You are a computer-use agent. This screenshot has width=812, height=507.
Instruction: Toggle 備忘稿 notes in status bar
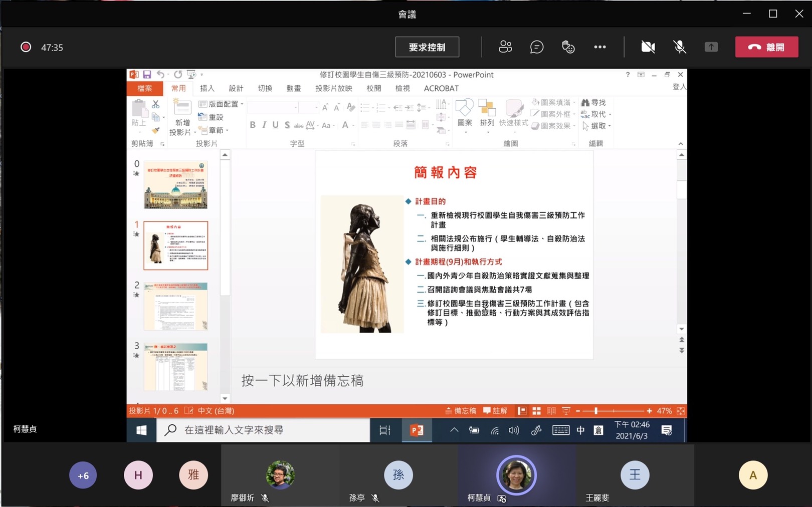click(x=461, y=411)
